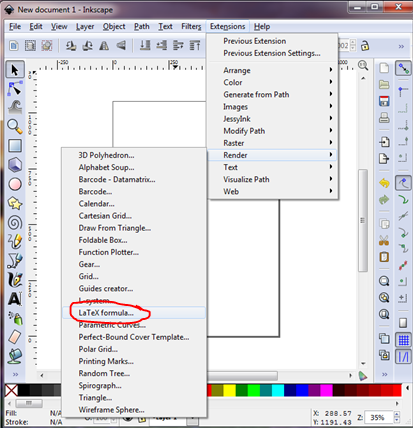
Task: Toggle grid snapping button
Action: point(403,340)
